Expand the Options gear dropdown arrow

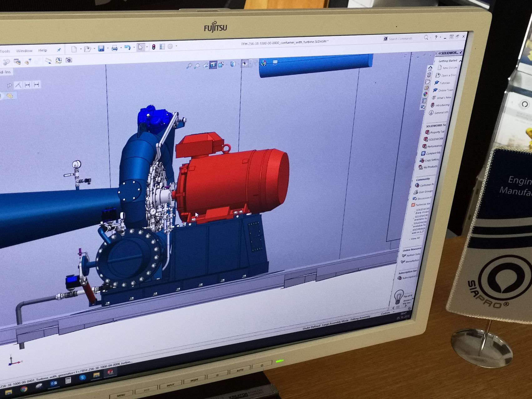(176, 46)
